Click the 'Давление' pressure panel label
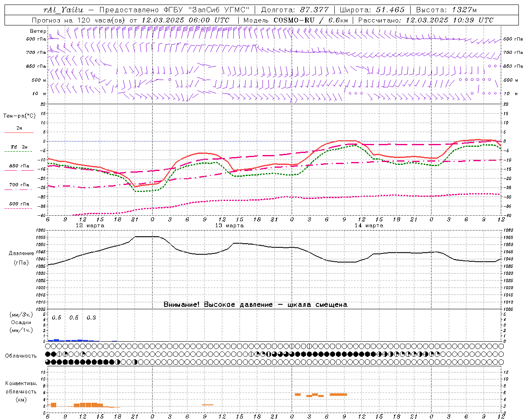525x420 pixels. [21, 253]
